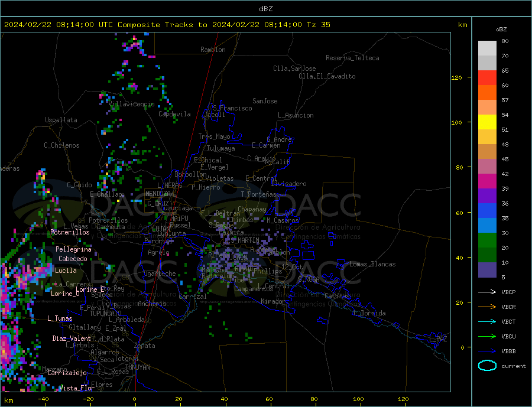
Task: Click the L_Asuncion map label
Action: [296, 115]
